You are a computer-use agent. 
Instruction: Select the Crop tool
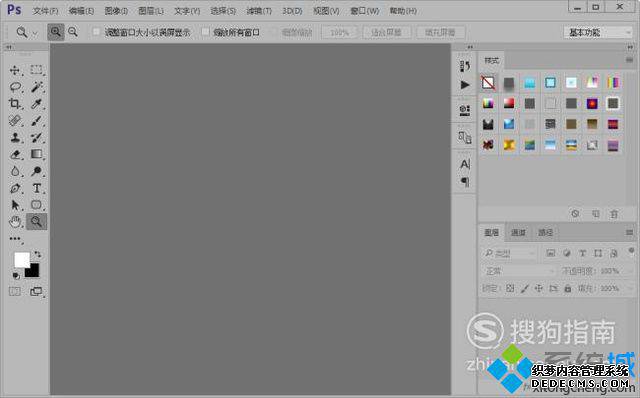[x=15, y=104]
